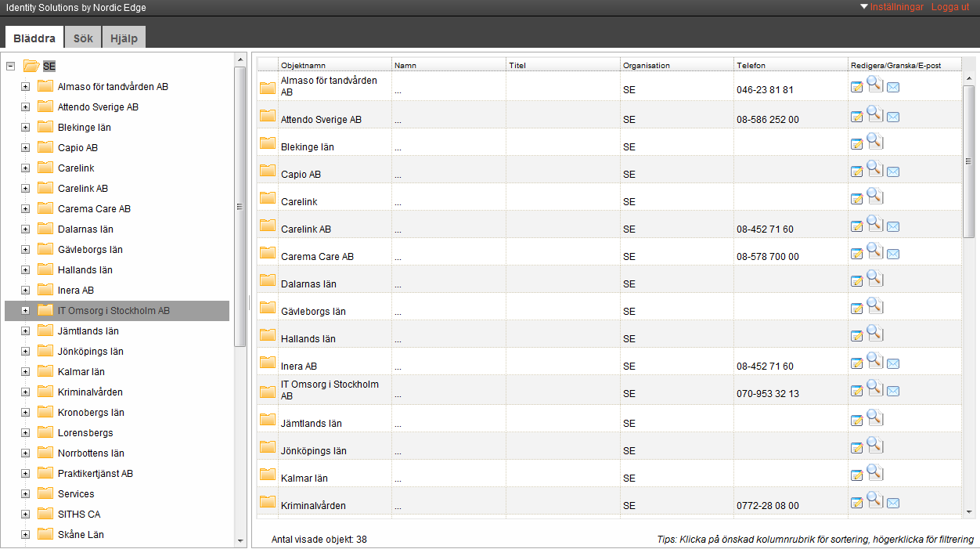The image size is (980, 549).
Task: Expand the Skåne Län tree node
Action: pyautogui.click(x=25, y=535)
